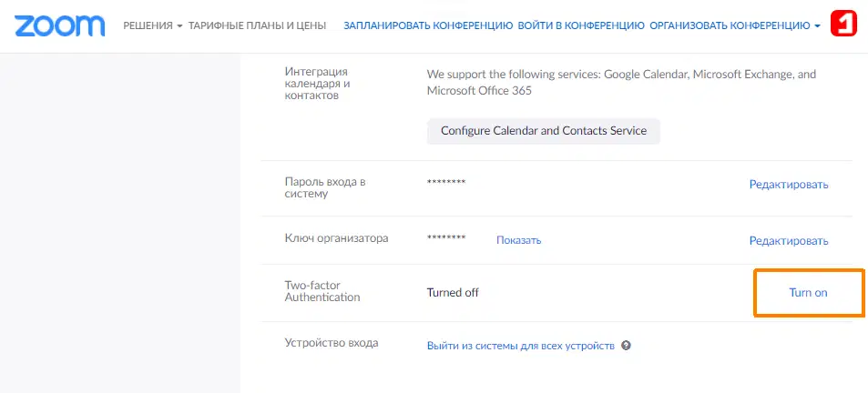Edit the Ключ организатора
The width and height of the screenshot is (868, 393).
click(788, 241)
